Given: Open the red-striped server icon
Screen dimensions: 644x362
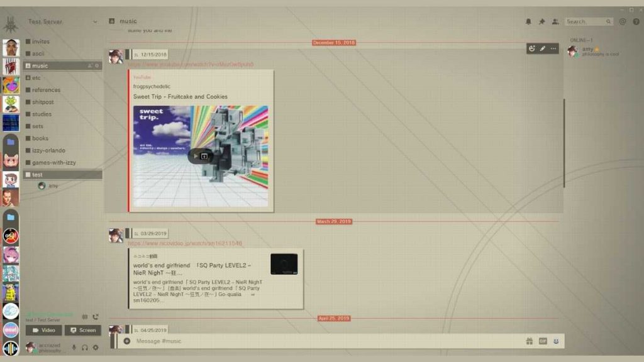Looking at the screenshot, I should tap(11, 67).
